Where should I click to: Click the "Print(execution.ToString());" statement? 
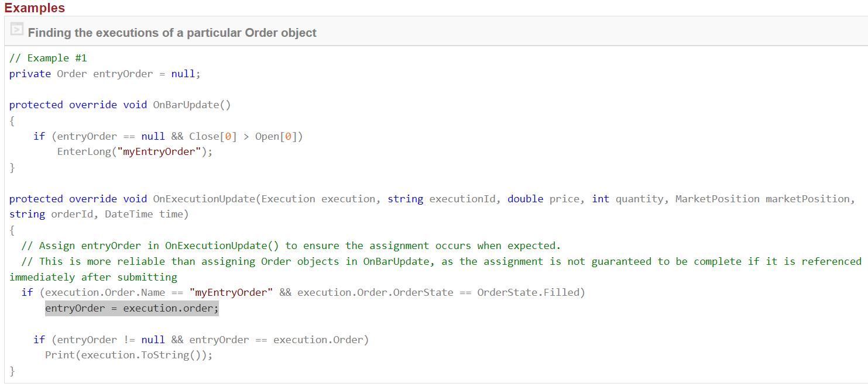[x=129, y=355]
